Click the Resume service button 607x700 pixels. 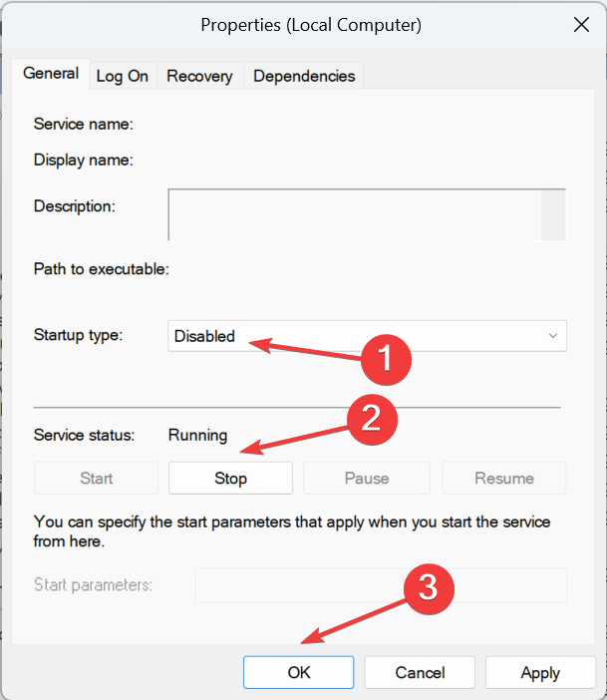(504, 478)
